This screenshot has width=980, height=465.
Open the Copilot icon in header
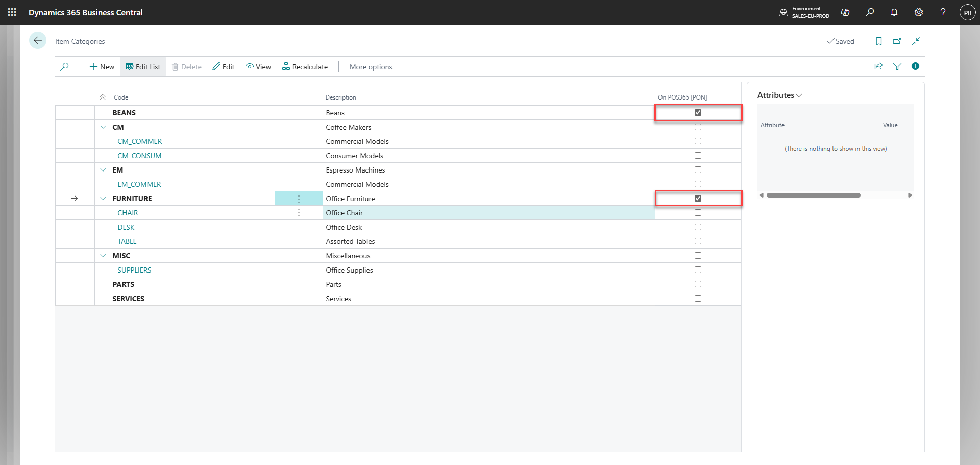pyautogui.click(x=845, y=12)
